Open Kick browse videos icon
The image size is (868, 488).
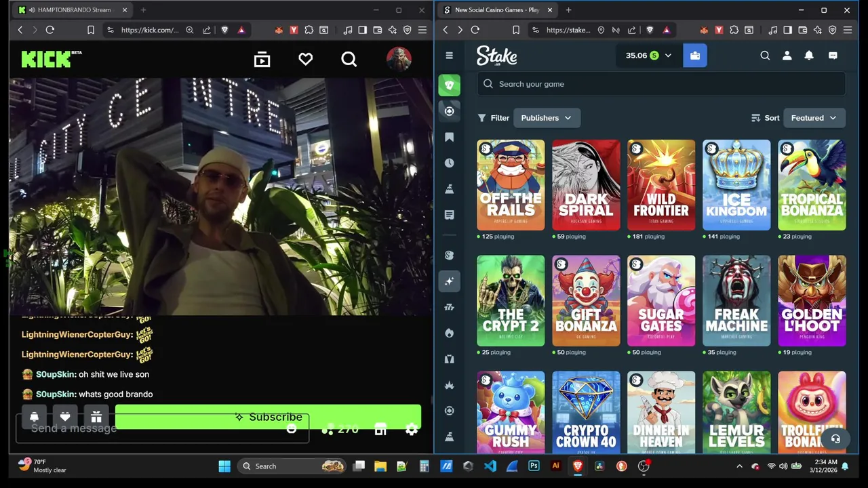[262, 60]
